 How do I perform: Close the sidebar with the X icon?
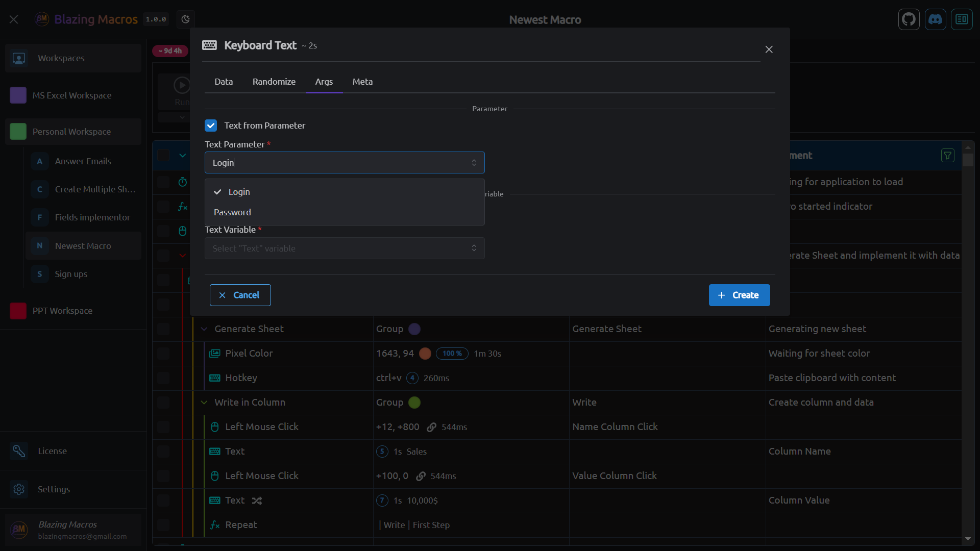[x=14, y=19]
